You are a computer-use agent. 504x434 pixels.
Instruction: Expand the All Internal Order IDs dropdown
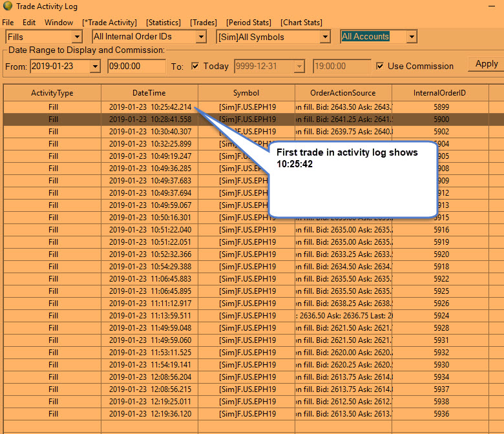[202, 37]
